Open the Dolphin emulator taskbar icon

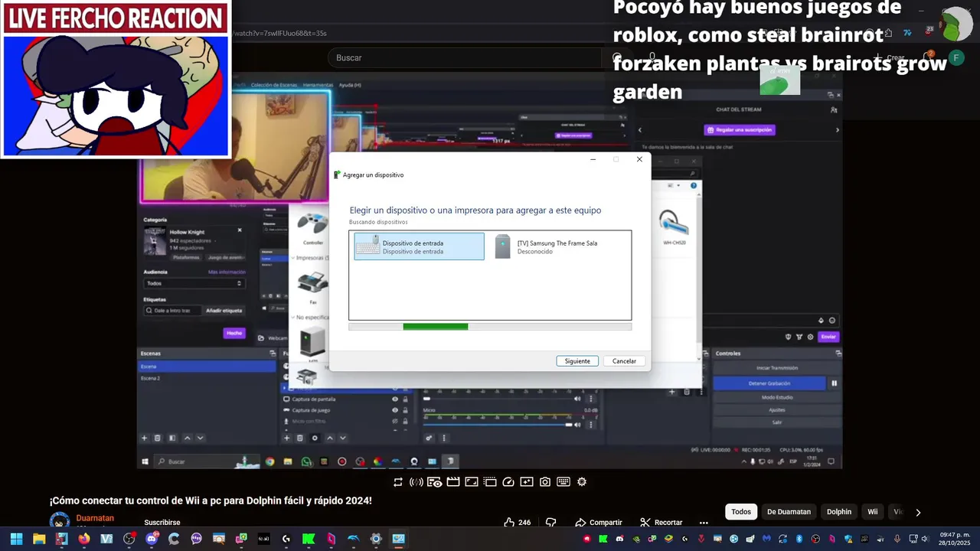point(354,539)
